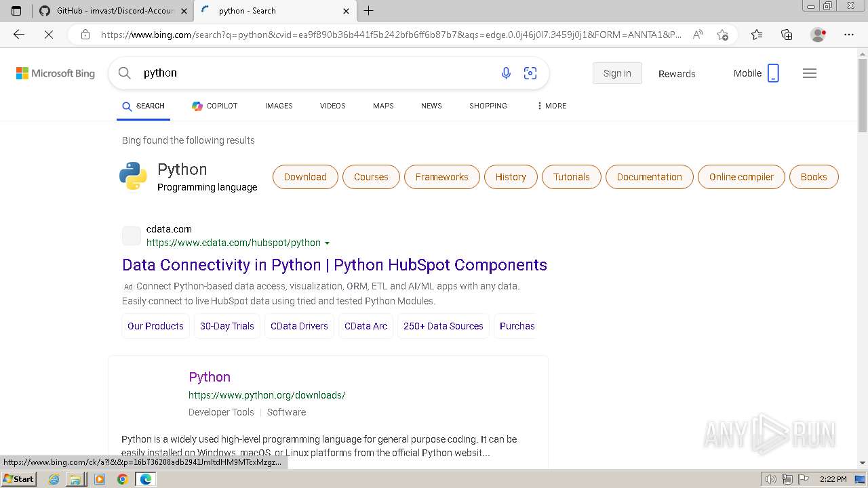Image resolution: width=868 pixels, height=488 pixels.
Task: Click the Tab actions menu icon
Action: tap(16, 11)
